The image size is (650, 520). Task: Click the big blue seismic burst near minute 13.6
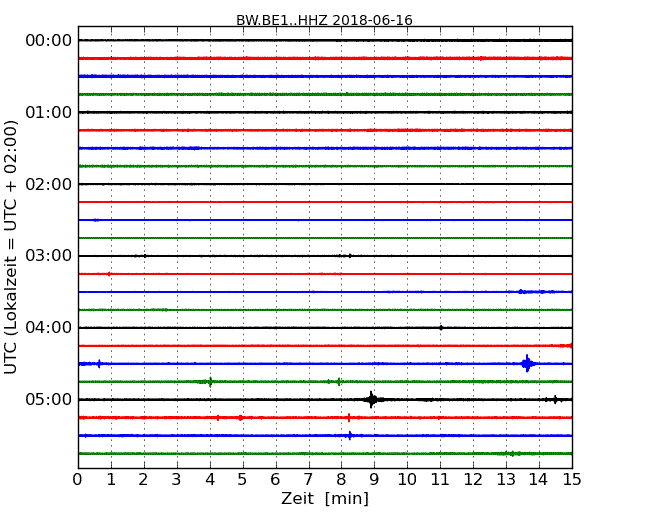click(527, 364)
